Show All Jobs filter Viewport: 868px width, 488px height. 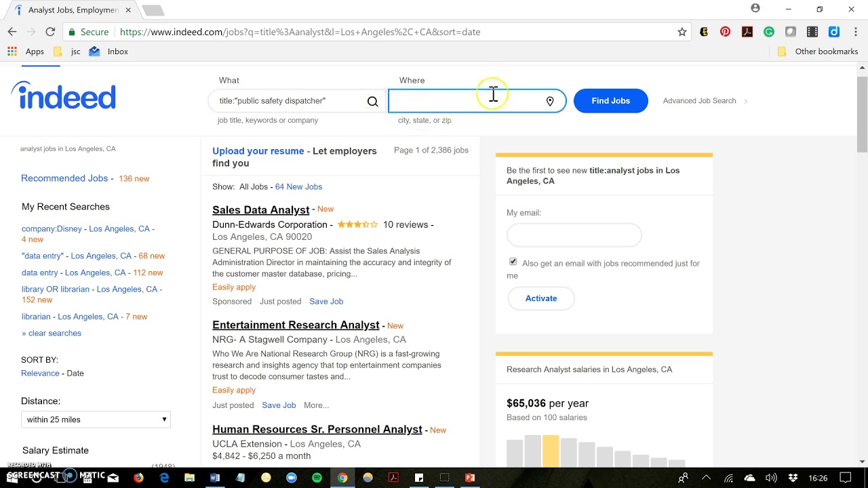point(254,187)
